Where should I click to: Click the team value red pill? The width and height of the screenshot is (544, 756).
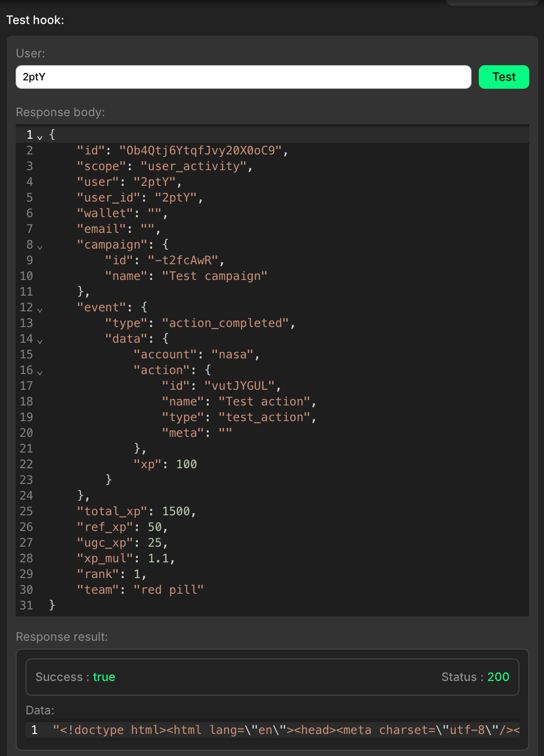[x=169, y=590]
